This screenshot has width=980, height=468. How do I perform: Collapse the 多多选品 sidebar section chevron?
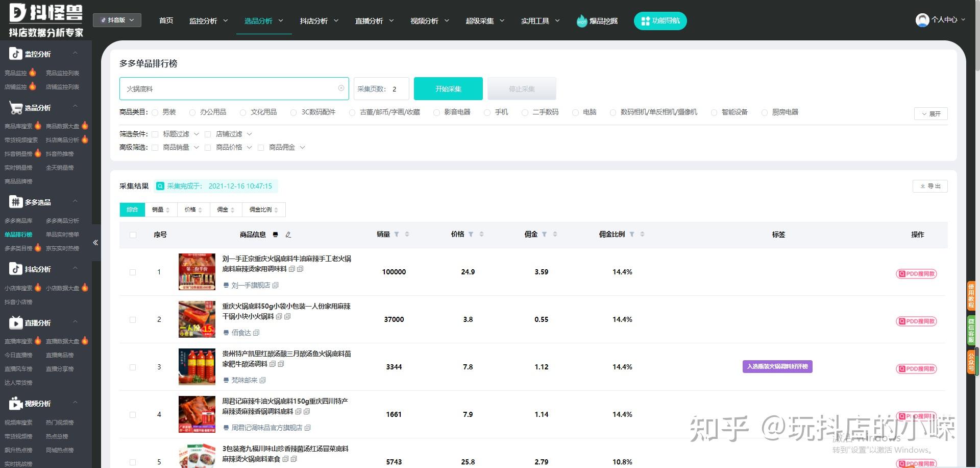point(76,201)
